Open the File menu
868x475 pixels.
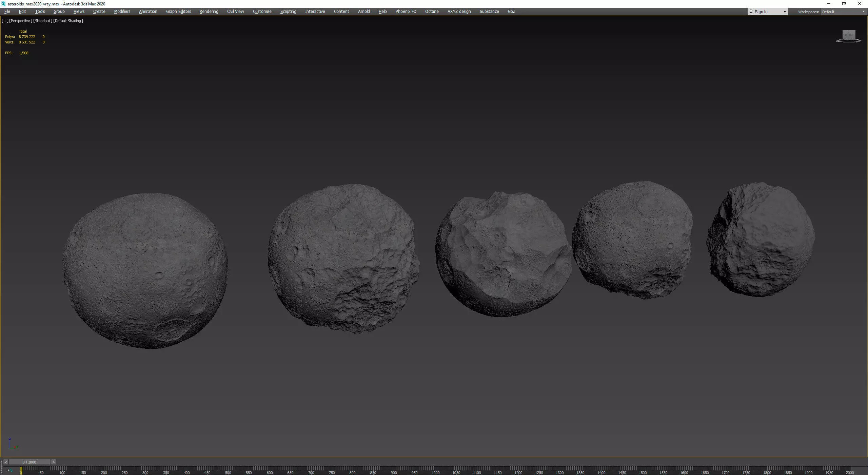[7, 12]
